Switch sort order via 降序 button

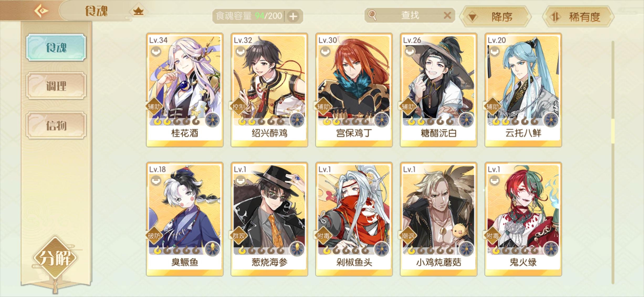(495, 17)
